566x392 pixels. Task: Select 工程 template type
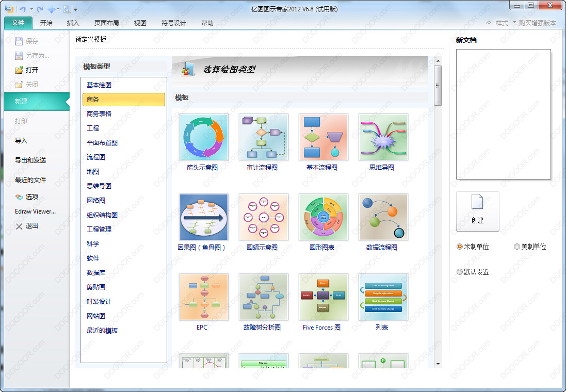[x=93, y=128]
